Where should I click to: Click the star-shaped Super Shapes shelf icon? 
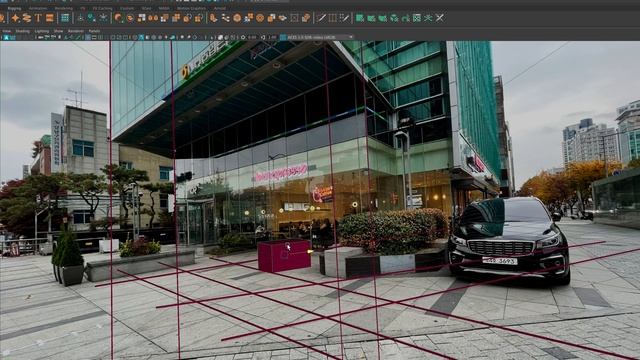click(x=16, y=18)
